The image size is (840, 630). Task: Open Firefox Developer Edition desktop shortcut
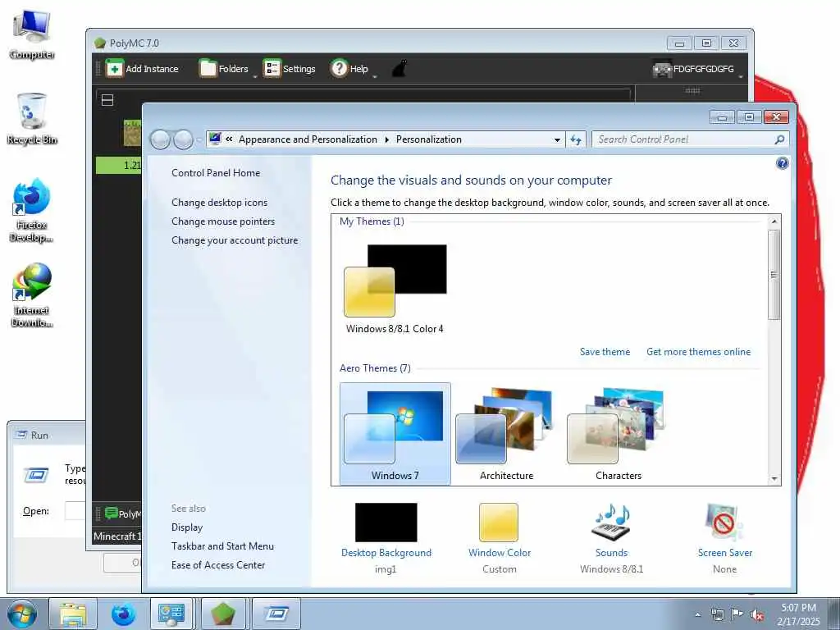point(32,211)
